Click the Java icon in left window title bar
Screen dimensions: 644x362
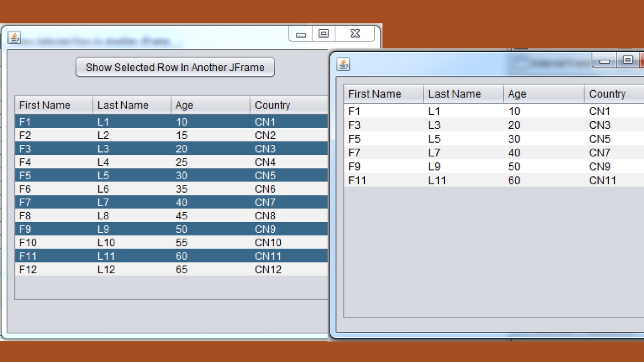(14, 38)
